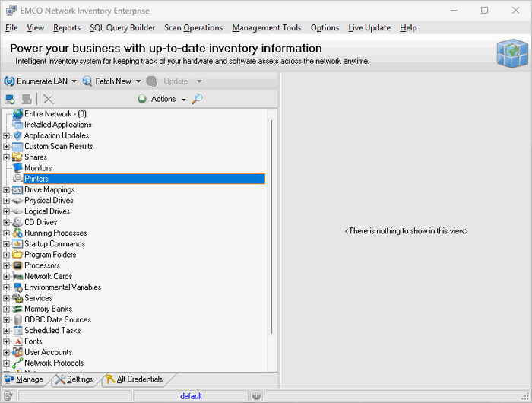Viewport: 532px width, 403px height.
Task: Expand the Shares tree node
Action: [x=7, y=157]
